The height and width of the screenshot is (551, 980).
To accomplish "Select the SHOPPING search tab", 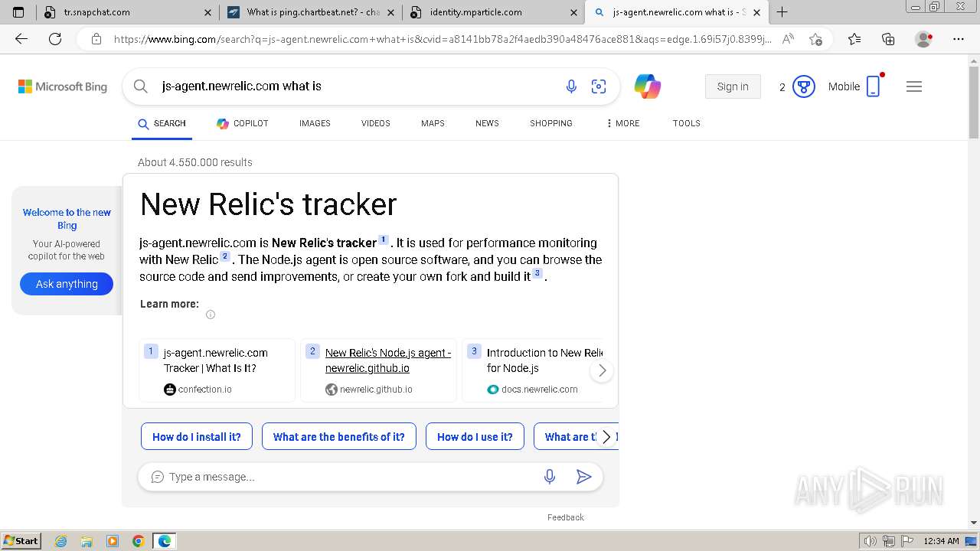I will tap(551, 123).
